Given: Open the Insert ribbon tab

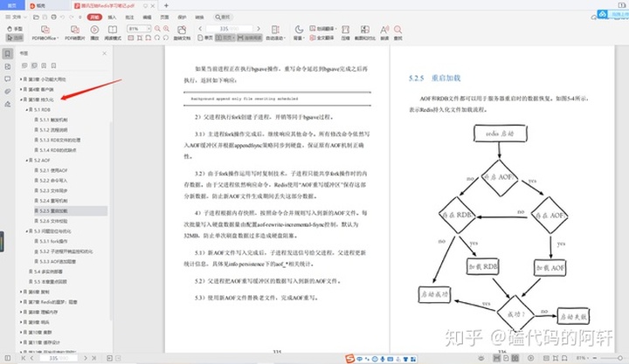Looking at the screenshot, I should click(112, 17).
